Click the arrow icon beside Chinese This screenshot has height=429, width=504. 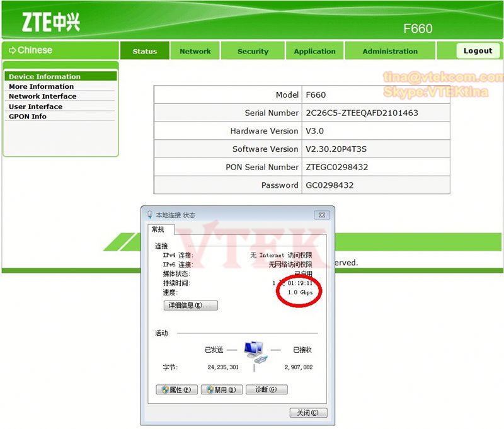tap(12, 50)
